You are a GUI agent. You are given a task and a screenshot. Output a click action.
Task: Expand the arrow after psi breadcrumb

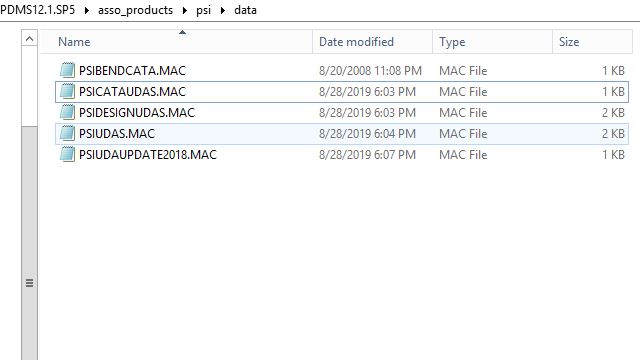coord(223,10)
